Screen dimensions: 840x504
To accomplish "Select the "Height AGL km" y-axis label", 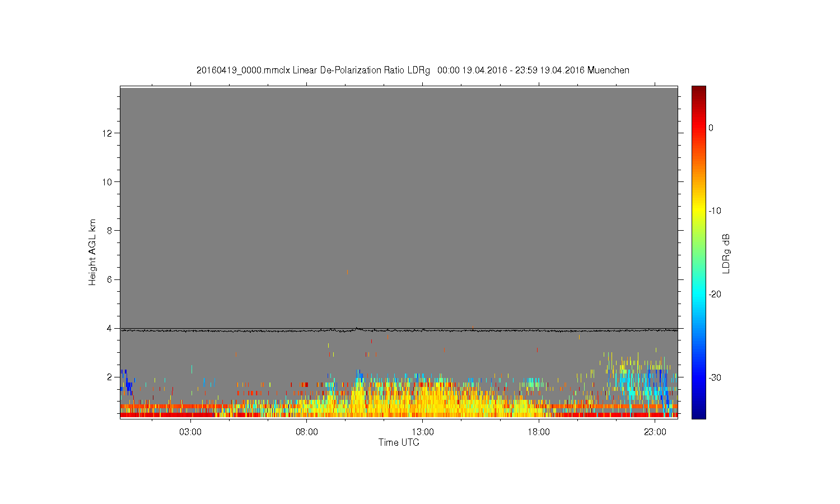I will (x=92, y=252).
